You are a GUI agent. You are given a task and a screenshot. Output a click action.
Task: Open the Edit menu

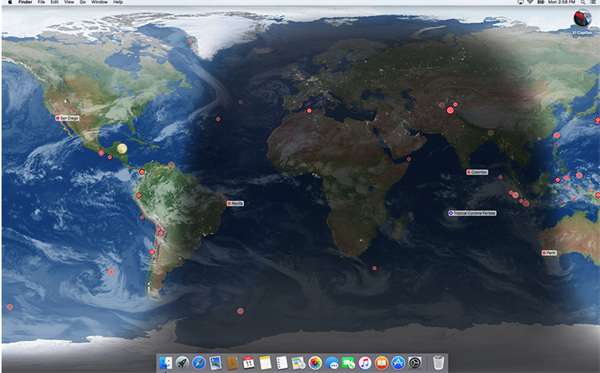(55, 2)
